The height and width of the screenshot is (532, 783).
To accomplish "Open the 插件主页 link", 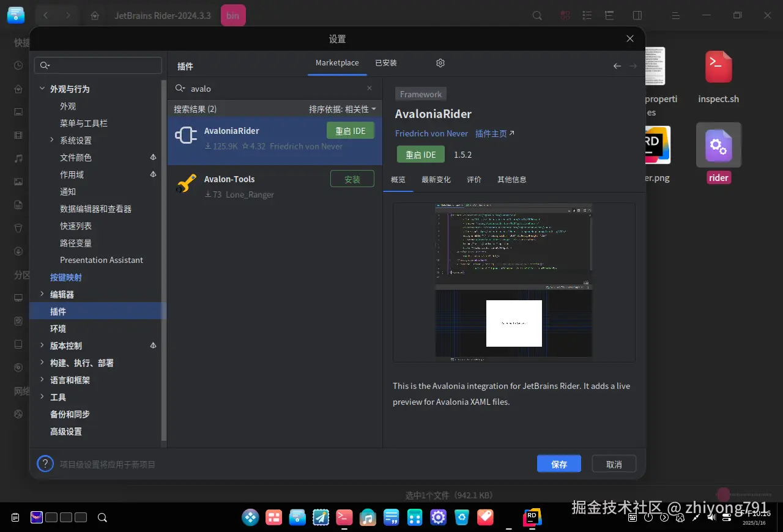I will (495, 133).
